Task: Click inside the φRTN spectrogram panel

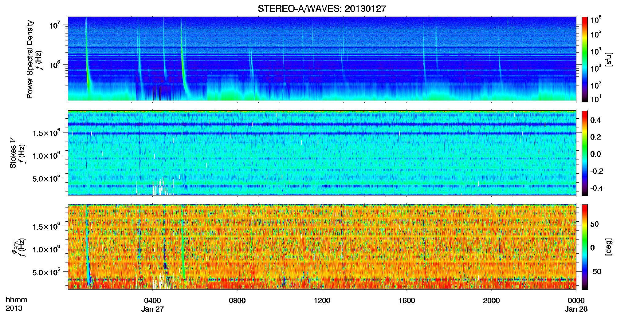Action: tap(322, 247)
